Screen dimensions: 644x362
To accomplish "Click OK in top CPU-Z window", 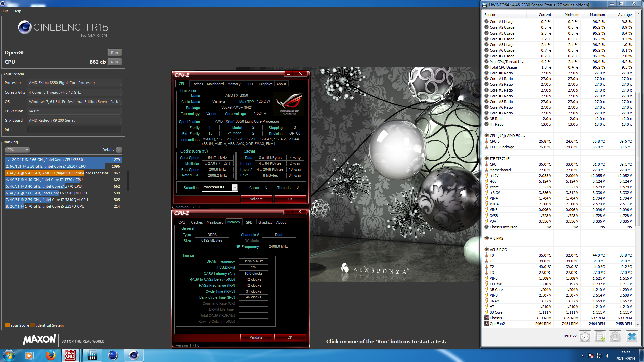I will (x=290, y=199).
